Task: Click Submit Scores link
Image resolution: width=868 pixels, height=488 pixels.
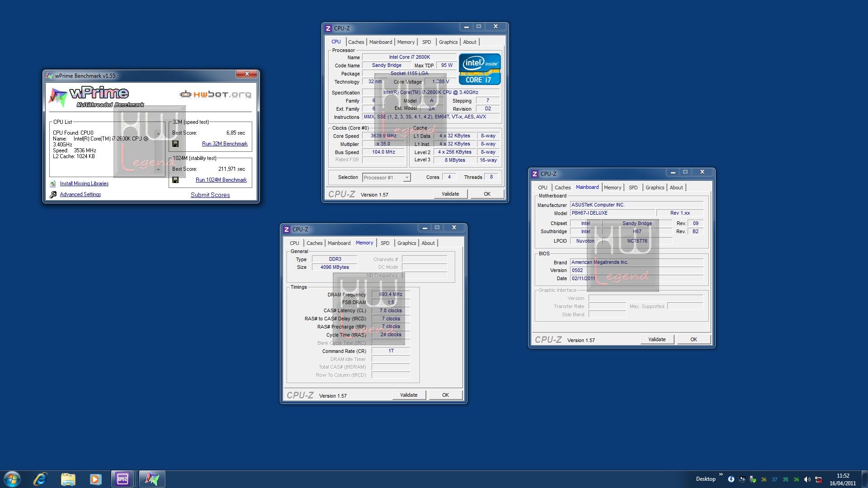Action: click(210, 195)
